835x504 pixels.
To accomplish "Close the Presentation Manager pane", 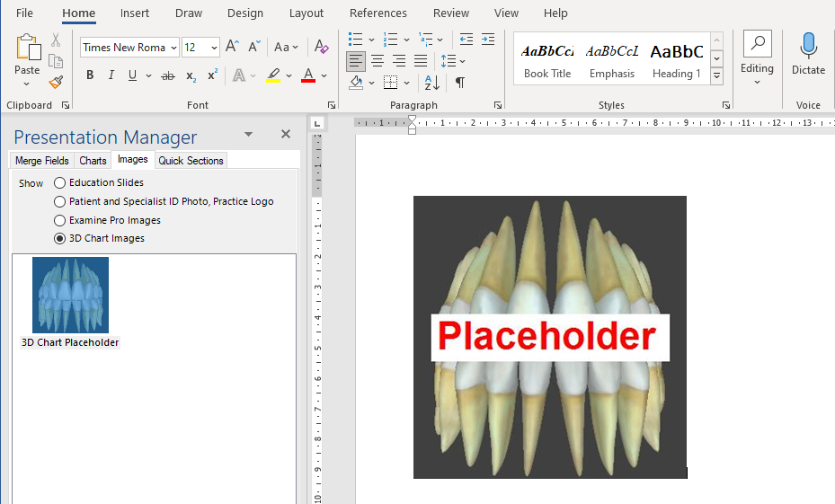I will coord(286,134).
